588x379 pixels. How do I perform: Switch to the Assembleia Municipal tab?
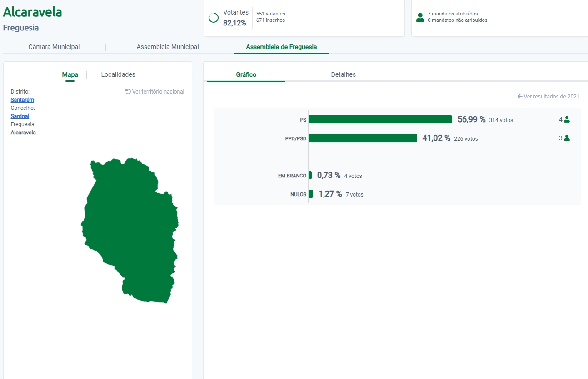(x=168, y=47)
